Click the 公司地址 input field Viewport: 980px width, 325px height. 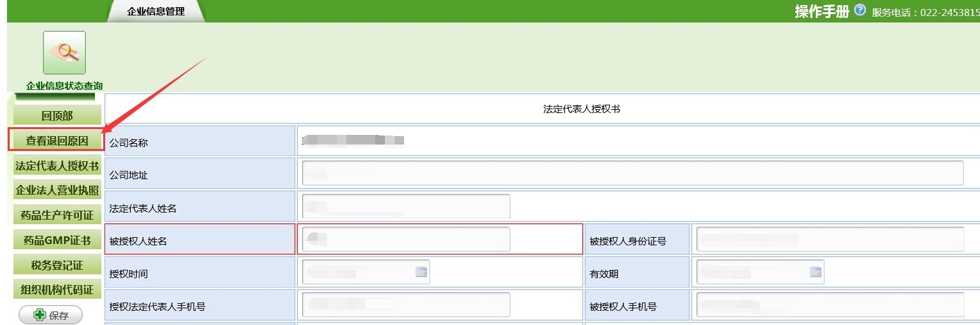(632, 173)
